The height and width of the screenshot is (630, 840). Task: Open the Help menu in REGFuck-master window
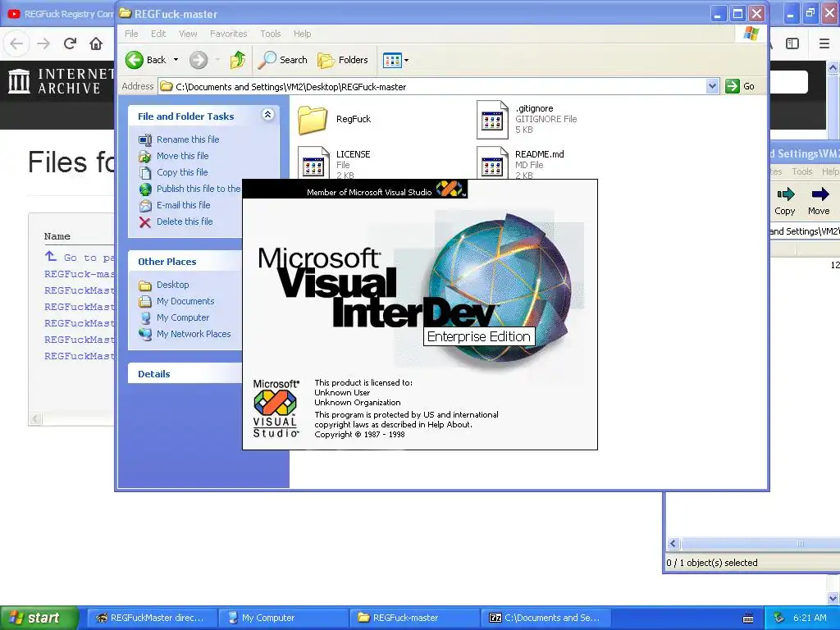302,34
